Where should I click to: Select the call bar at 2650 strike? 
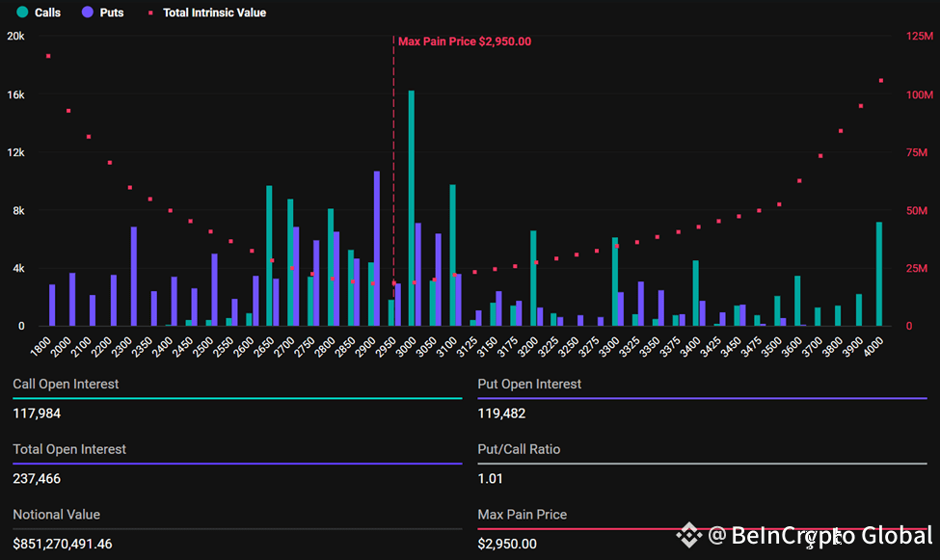[x=269, y=255]
